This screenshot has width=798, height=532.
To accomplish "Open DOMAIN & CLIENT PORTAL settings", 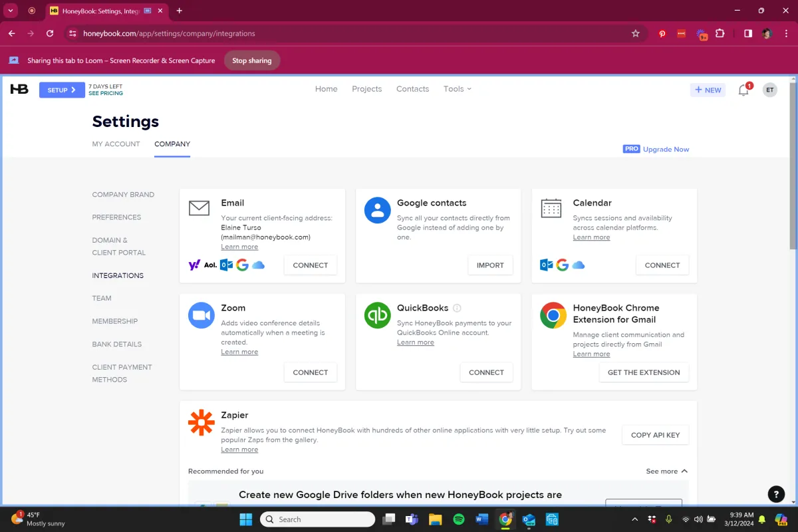I will tap(118, 246).
